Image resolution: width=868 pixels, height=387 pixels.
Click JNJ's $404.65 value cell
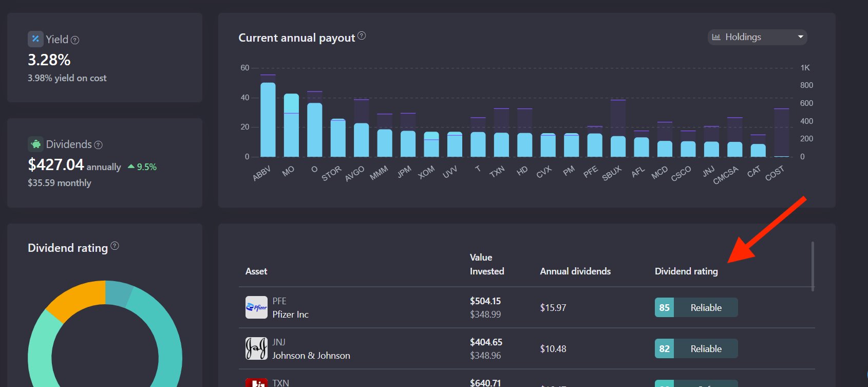(486, 342)
